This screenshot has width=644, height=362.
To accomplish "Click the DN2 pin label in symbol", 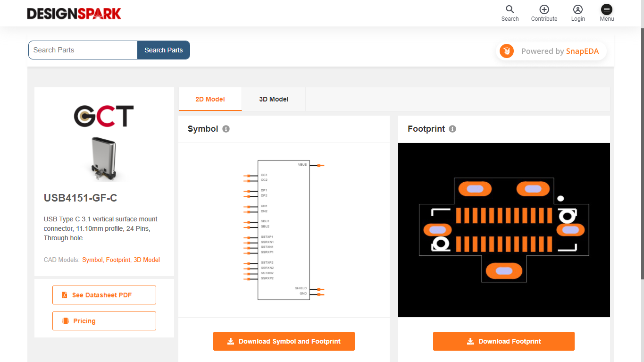I will tap(264, 211).
